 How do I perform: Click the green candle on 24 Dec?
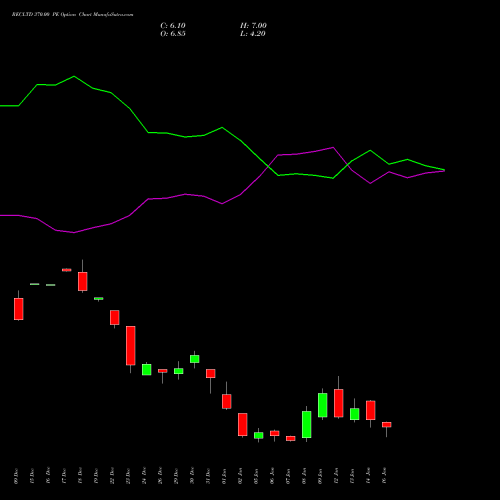tap(147, 369)
